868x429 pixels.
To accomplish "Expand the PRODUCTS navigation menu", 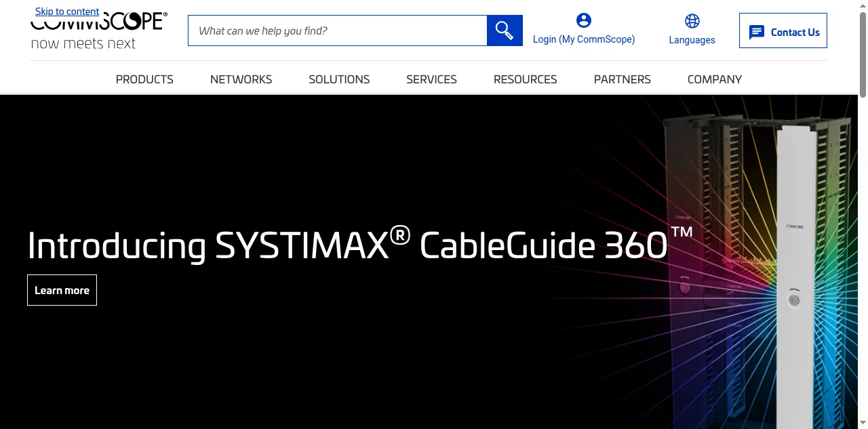I will click(144, 79).
